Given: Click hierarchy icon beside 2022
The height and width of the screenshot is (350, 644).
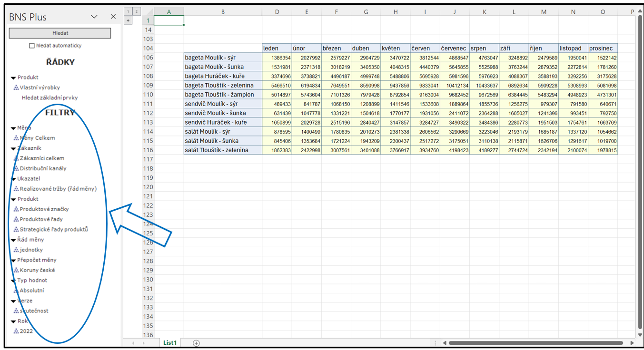Looking at the screenshot, I should 16,331.
